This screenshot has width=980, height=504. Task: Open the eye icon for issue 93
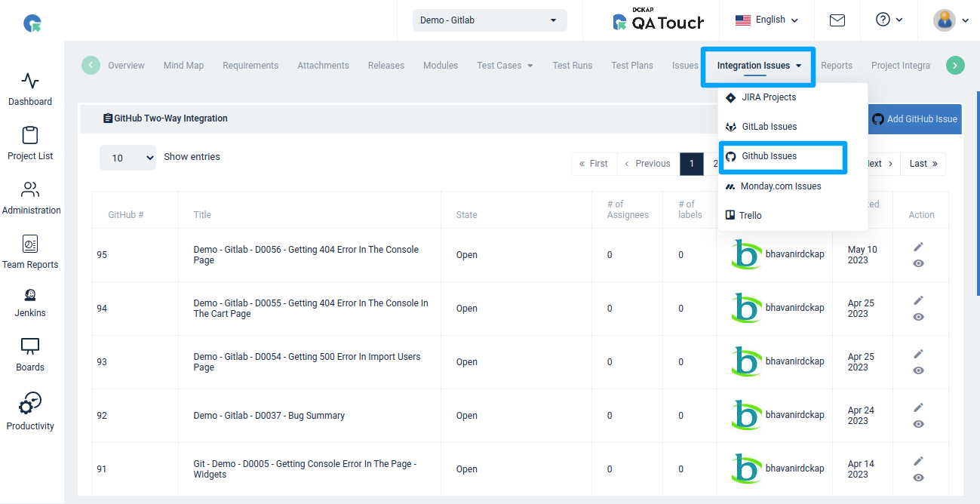[x=919, y=370]
